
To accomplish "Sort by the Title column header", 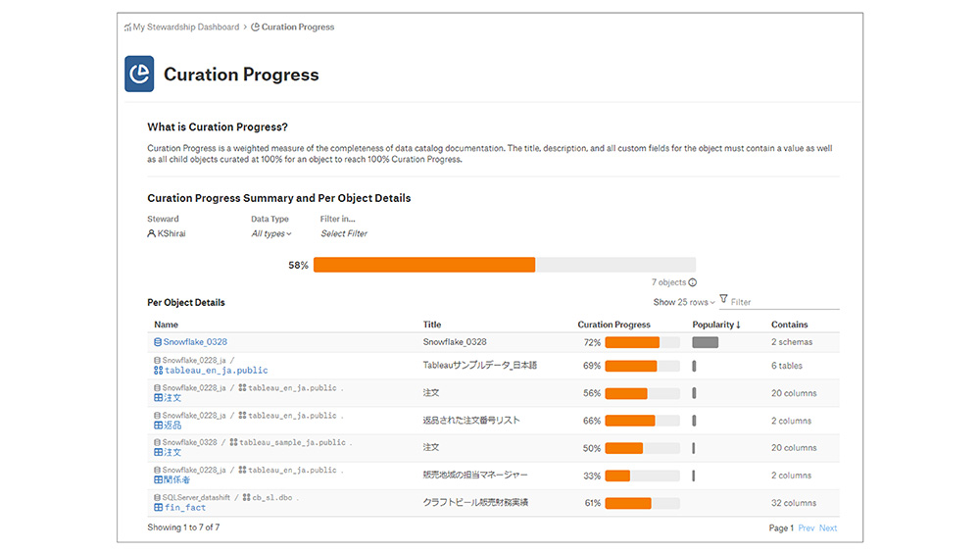I will [432, 325].
